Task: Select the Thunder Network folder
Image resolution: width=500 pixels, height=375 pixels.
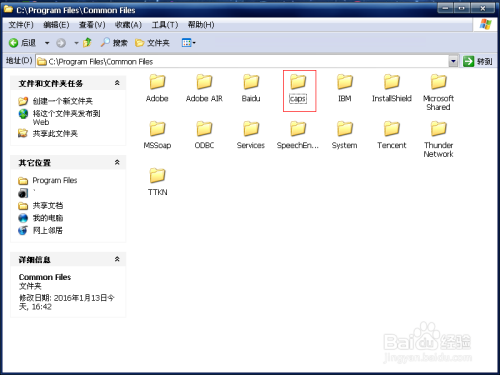Action: point(438,139)
